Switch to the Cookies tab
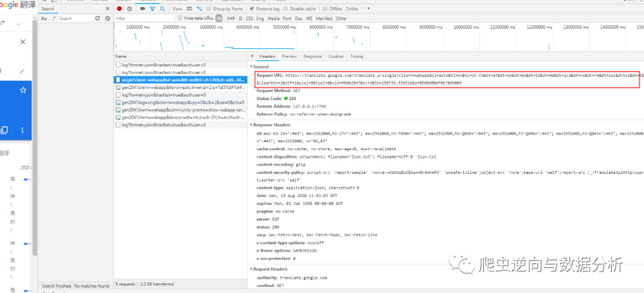 [x=336, y=56]
